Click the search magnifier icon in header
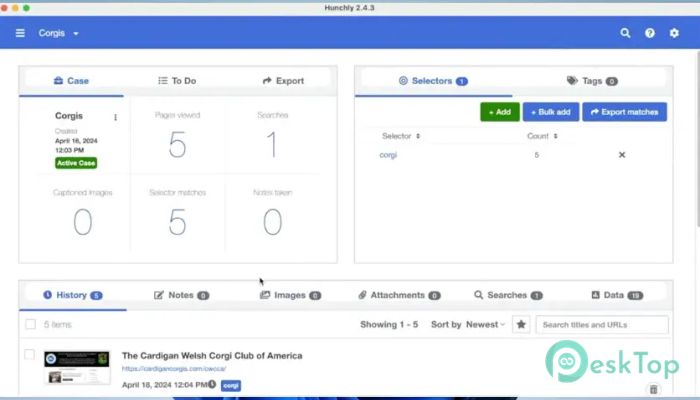 (x=625, y=33)
